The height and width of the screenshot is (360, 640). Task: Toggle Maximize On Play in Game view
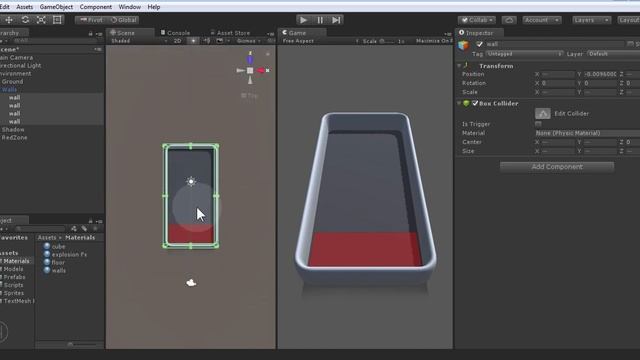(x=433, y=41)
